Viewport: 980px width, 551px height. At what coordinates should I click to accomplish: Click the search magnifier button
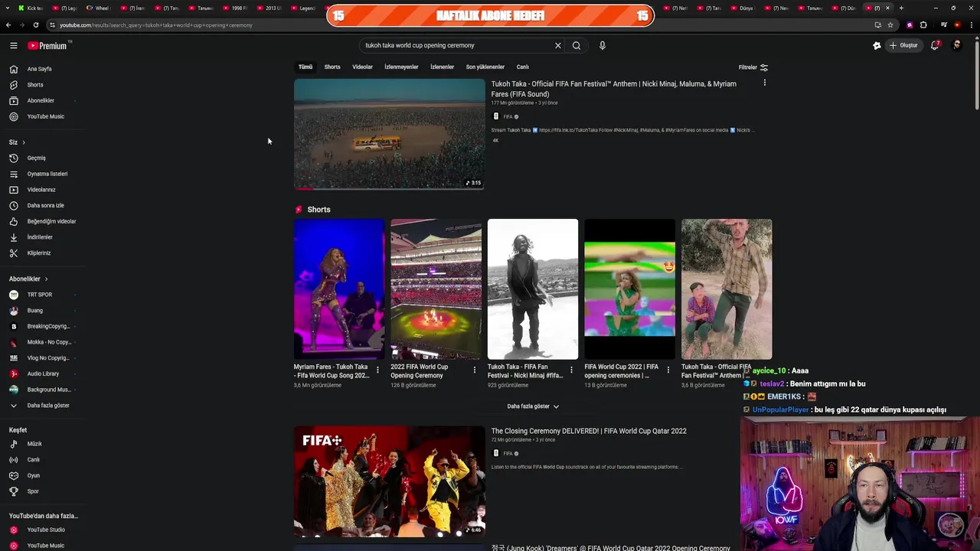[x=577, y=45]
